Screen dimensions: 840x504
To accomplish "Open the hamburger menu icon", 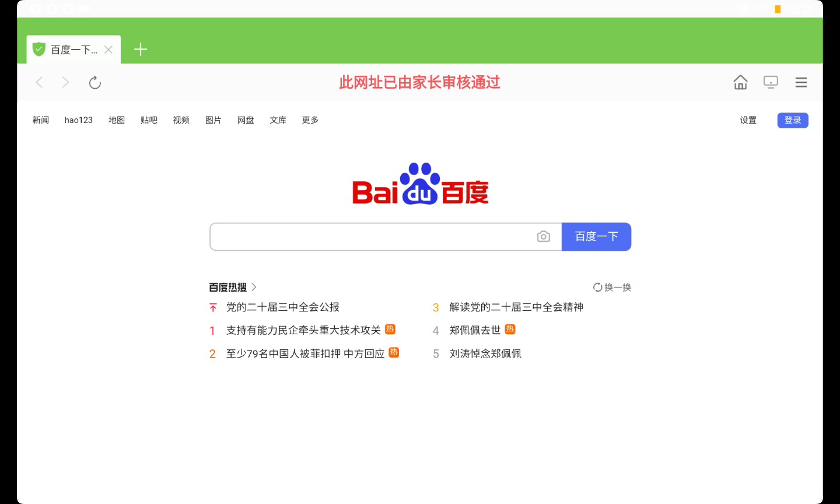I will (x=801, y=82).
